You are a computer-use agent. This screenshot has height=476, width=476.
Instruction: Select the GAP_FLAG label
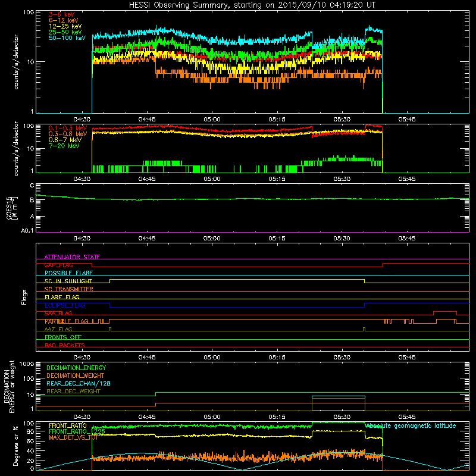(58, 265)
